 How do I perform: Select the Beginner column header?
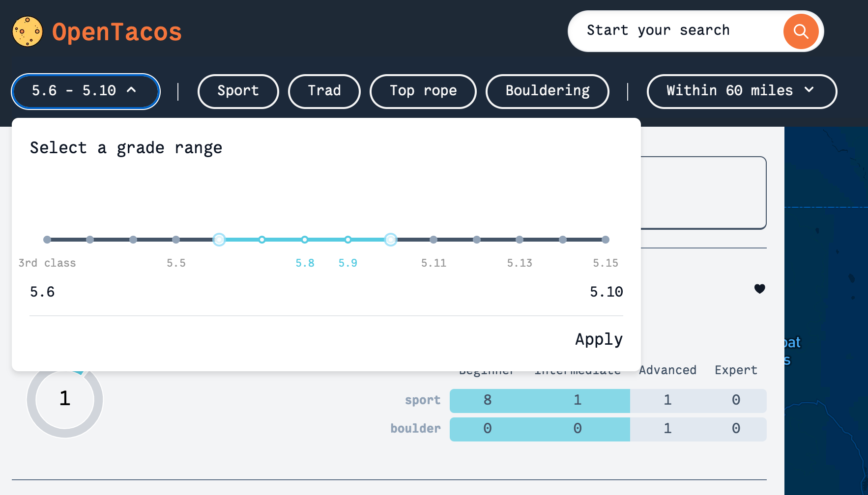[486, 370]
